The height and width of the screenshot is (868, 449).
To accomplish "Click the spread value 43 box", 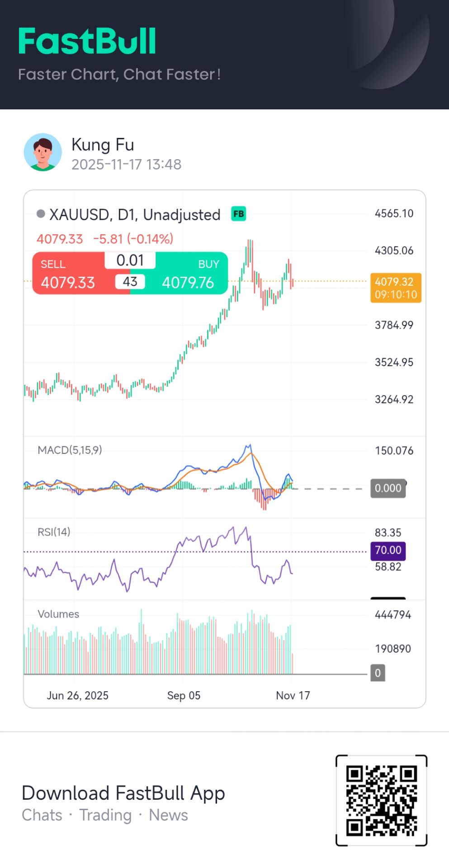I will (x=130, y=282).
